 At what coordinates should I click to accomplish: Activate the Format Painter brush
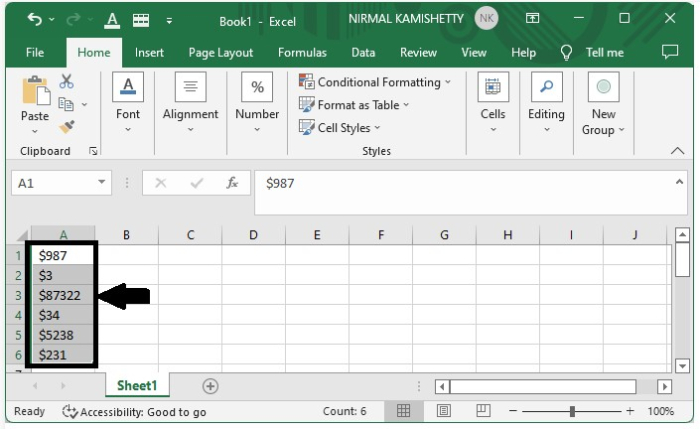pyautogui.click(x=67, y=127)
